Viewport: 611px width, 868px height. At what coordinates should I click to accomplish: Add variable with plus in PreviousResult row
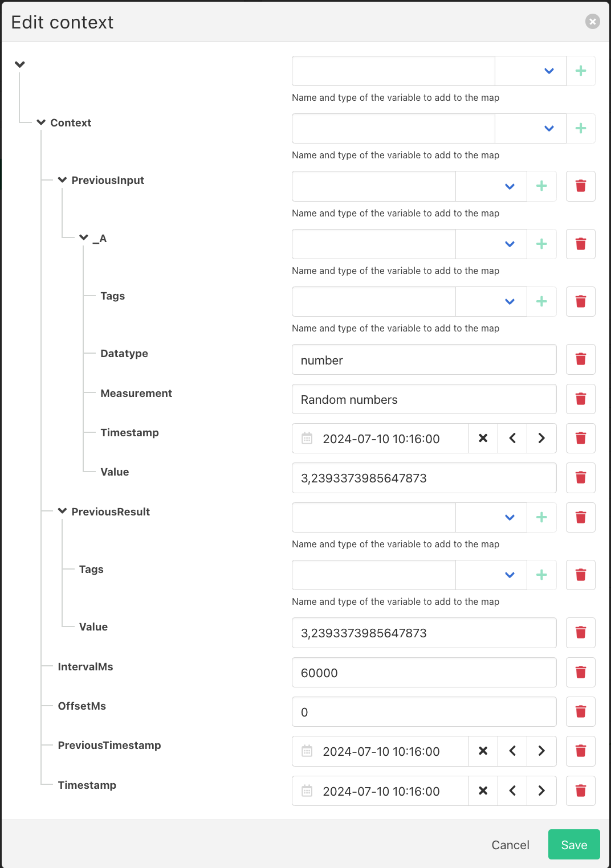click(x=541, y=517)
